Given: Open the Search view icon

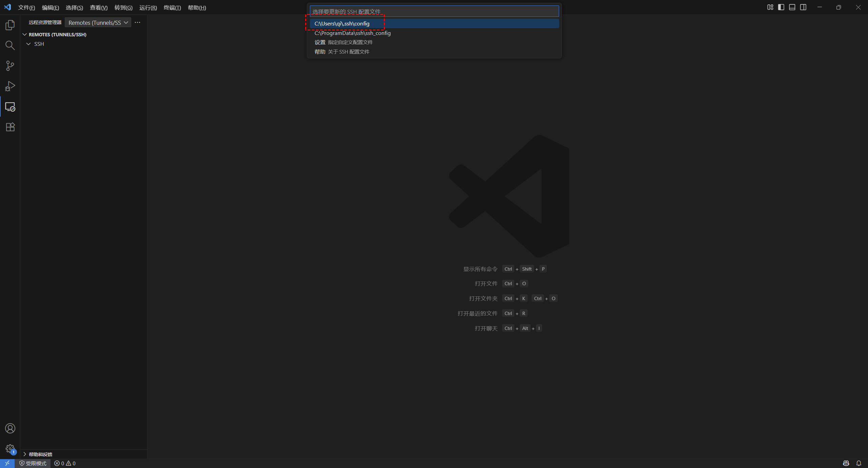Looking at the screenshot, I should click(x=10, y=45).
